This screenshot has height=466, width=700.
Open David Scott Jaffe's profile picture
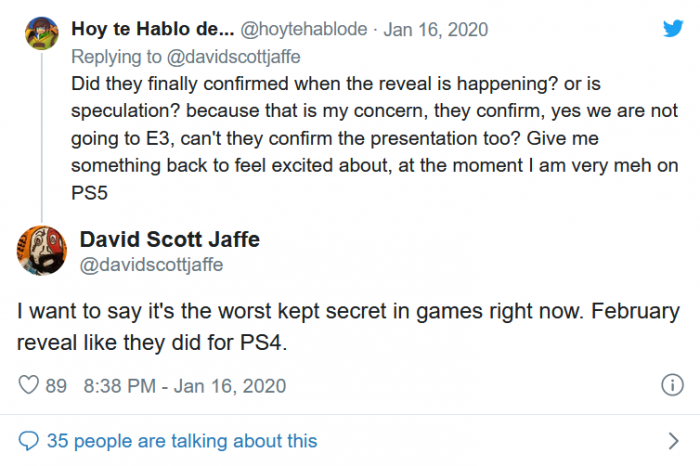coord(42,251)
